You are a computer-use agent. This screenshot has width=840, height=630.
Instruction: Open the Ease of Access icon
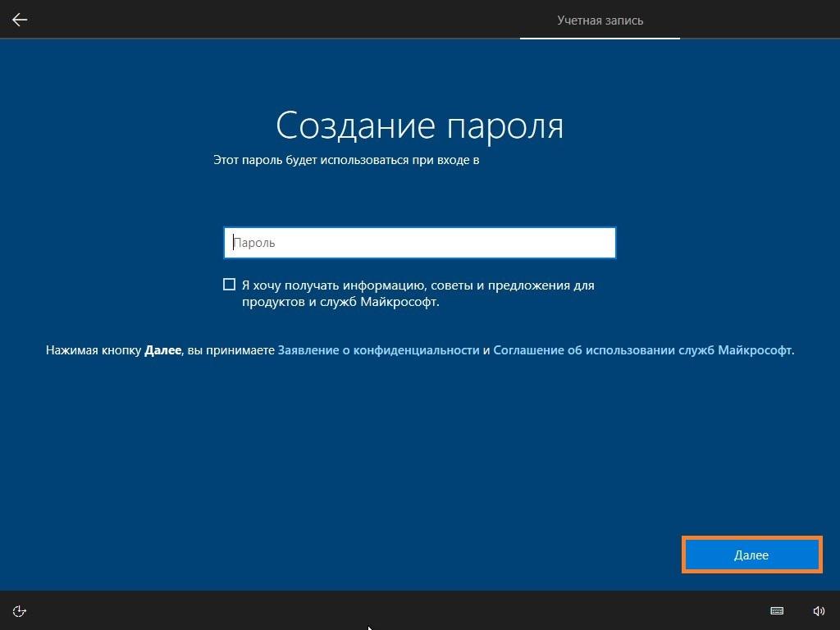[20, 610]
